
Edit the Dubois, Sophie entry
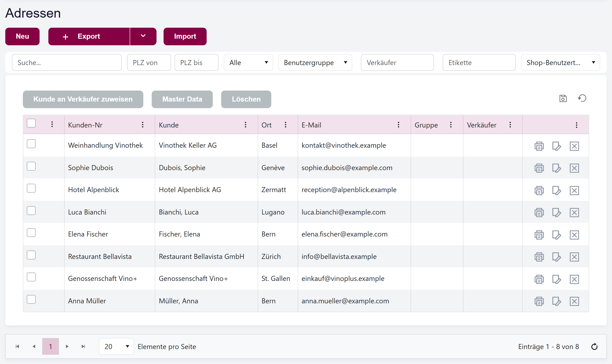tap(557, 168)
